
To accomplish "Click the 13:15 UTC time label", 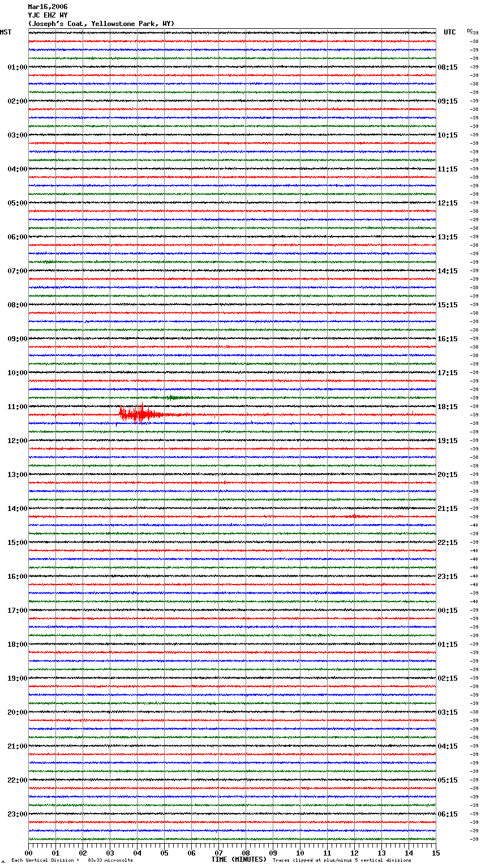I will click(448, 237).
